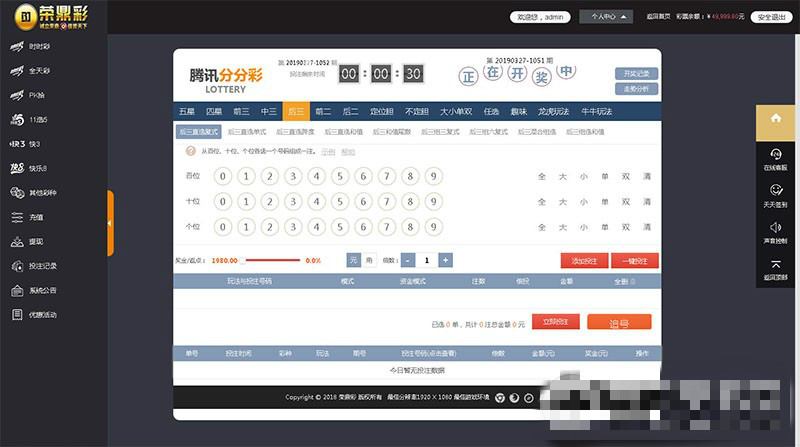Switch to the 牛牛玩法 tab
Image resolution: width=800 pixels, height=447 pixels.
click(x=596, y=111)
